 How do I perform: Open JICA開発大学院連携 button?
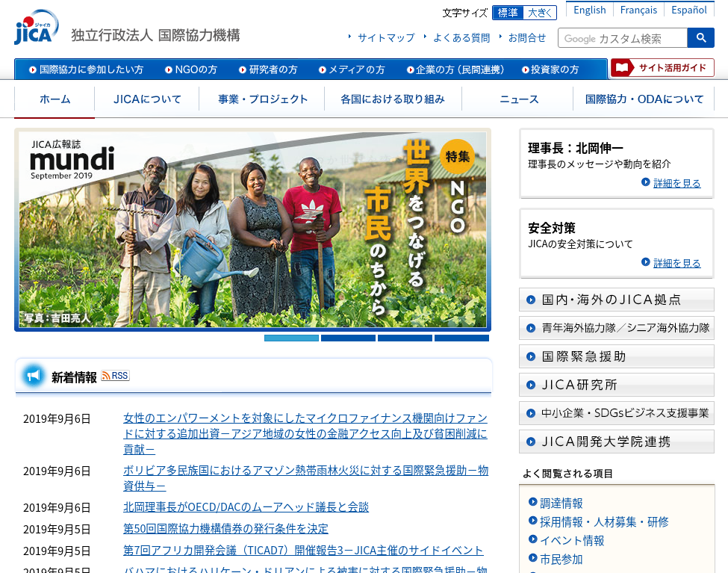pos(617,442)
